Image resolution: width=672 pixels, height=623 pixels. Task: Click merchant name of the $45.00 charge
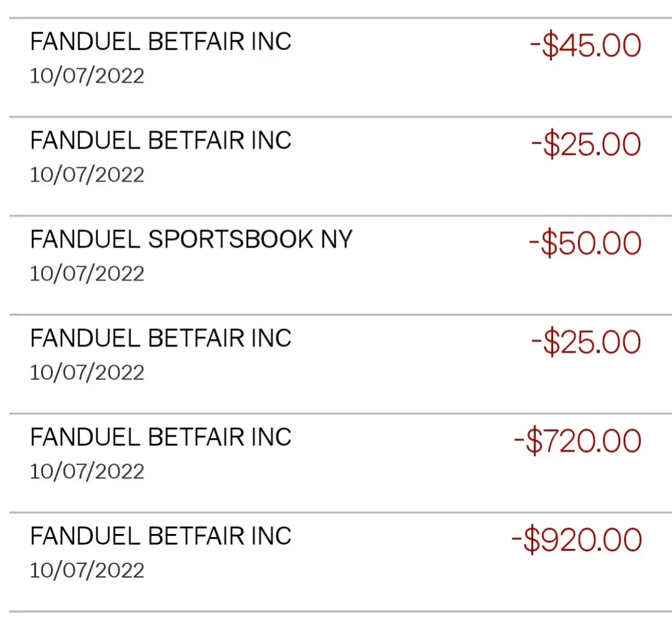tap(161, 42)
